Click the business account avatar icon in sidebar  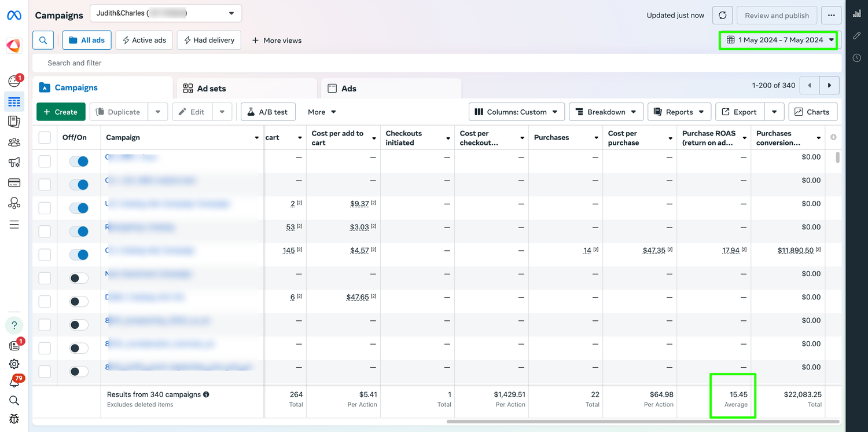[14, 45]
